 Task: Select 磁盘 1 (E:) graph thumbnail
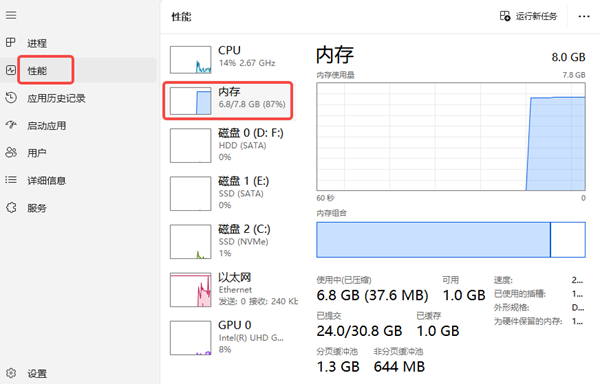click(x=190, y=194)
